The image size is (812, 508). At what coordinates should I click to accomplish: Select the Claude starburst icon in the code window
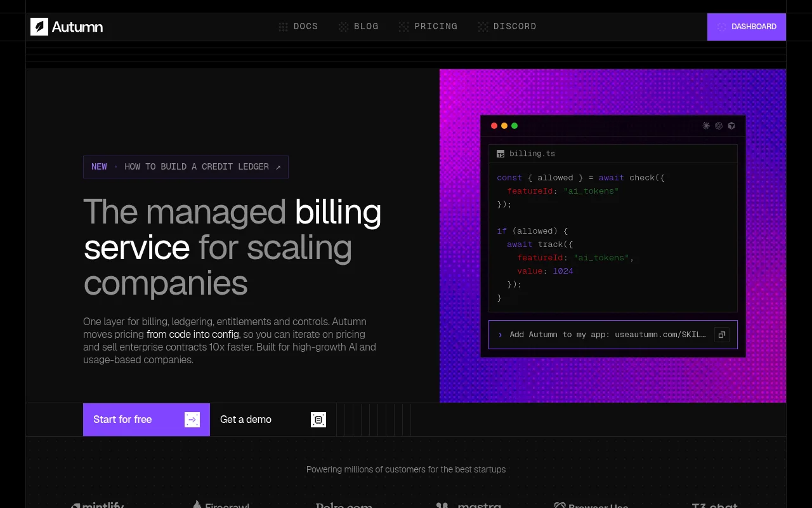[x=706, y=126]
